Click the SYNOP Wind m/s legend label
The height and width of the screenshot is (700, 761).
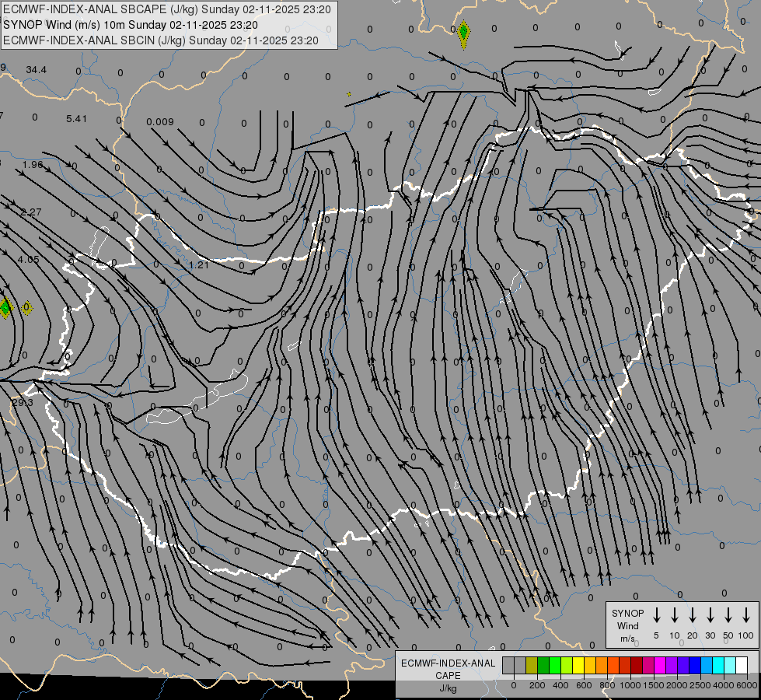click(x=628, y=625)
